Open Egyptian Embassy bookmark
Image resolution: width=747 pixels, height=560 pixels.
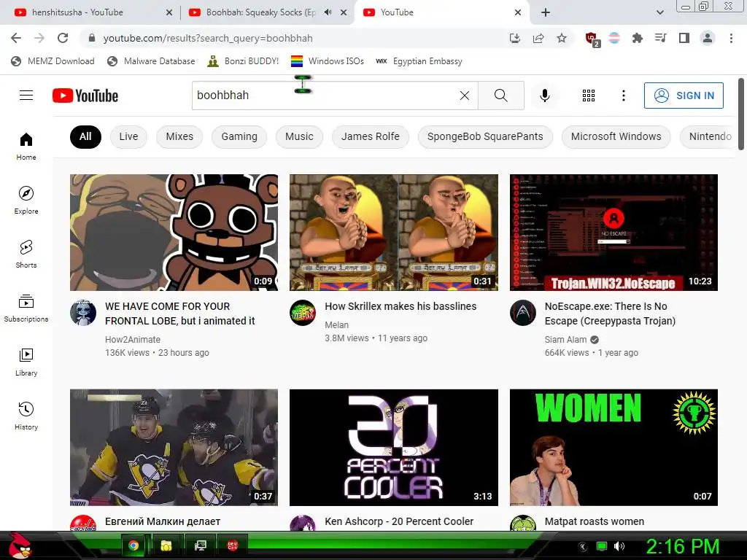click(419, 61)
